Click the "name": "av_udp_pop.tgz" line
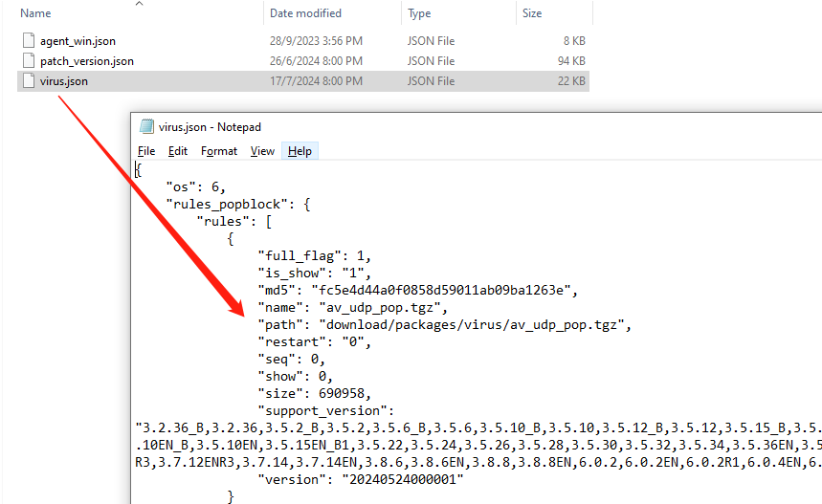The width and height of the screenshot is (822, 504). click(x=352, y=308)
